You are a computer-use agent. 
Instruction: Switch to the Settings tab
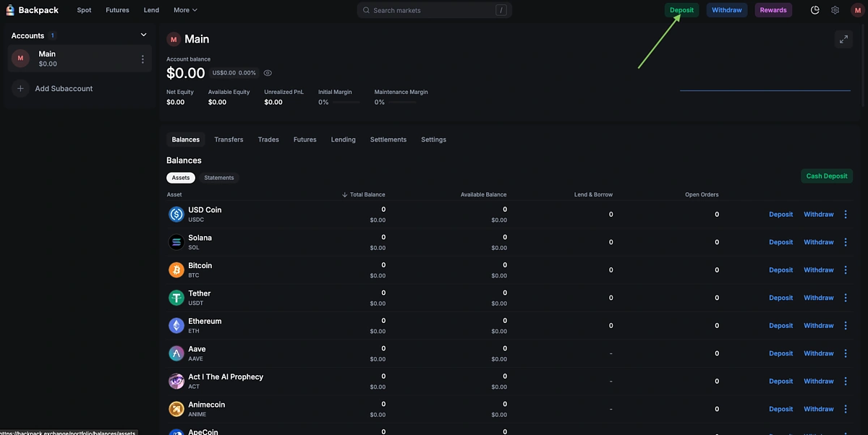(433, 139)
